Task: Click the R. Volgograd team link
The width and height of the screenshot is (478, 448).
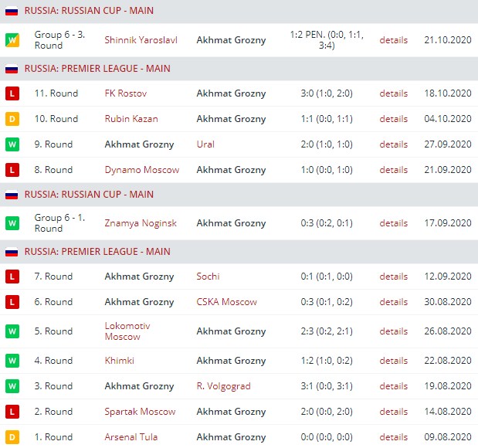Action: coord(223,386)
